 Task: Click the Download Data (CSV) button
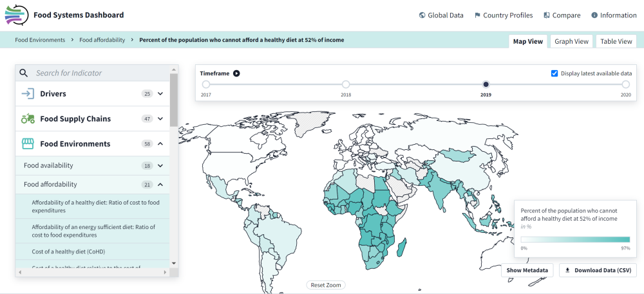pyautogui.click(x=598, y=270)
